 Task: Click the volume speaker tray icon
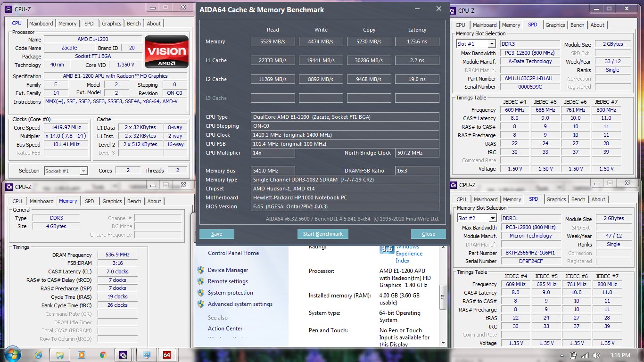click(x=595, y=355)
